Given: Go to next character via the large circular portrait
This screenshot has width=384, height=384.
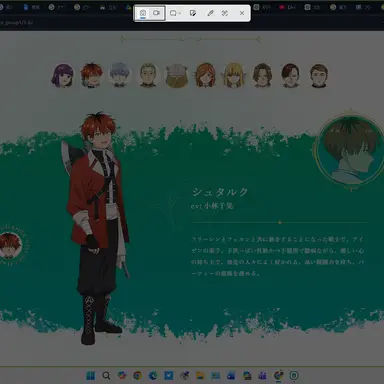Looking at the screenshot, I should 350,150.
